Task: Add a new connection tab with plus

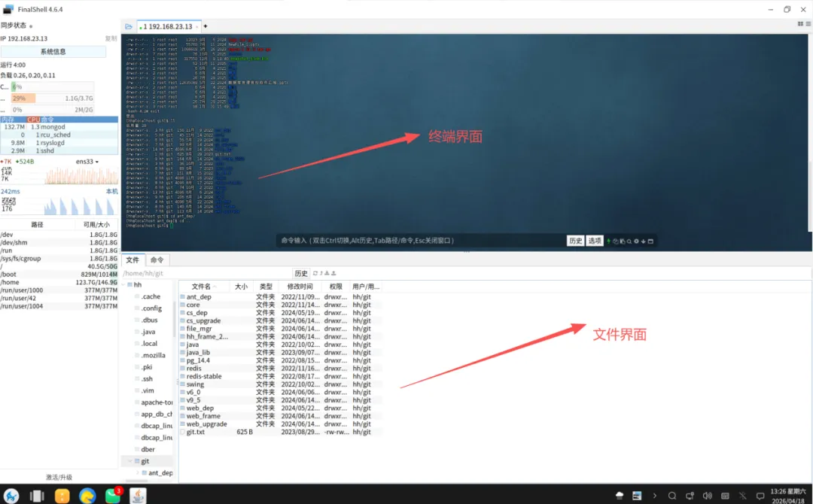Action: pyautogui.click(x=206, y=26)
